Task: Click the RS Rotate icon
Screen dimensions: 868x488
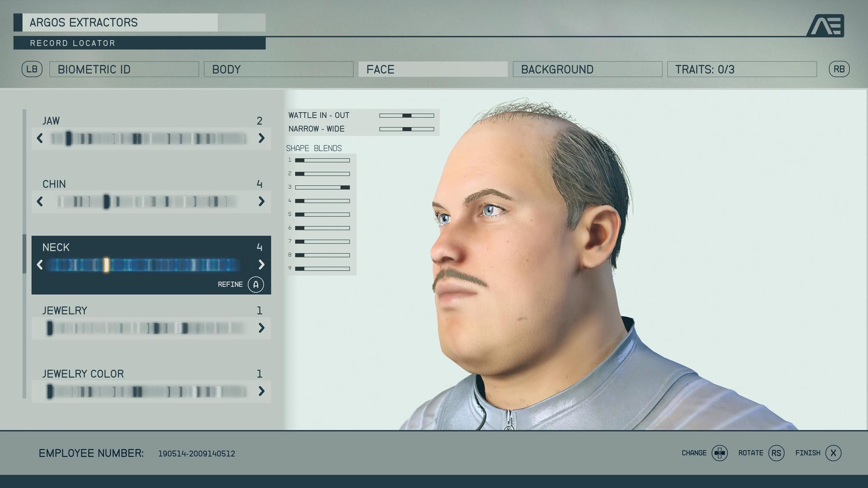Action: pyautogui.click(x=776, y=453)
